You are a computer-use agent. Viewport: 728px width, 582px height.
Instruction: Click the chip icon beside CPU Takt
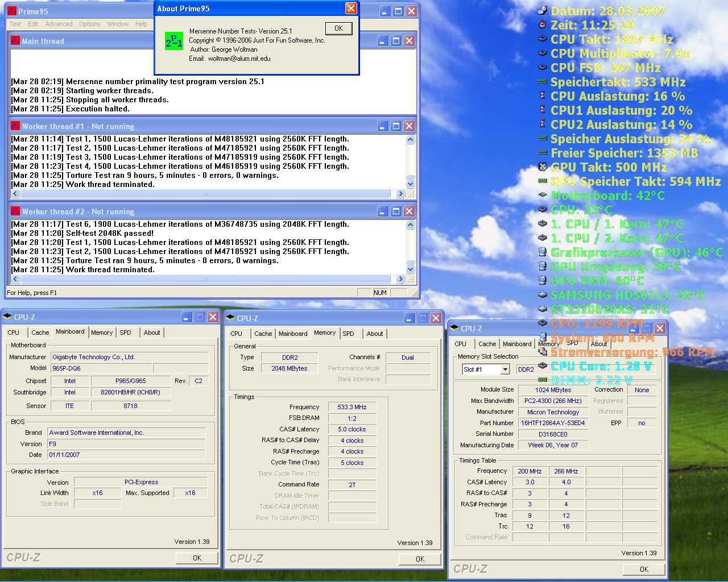[543, 39]
